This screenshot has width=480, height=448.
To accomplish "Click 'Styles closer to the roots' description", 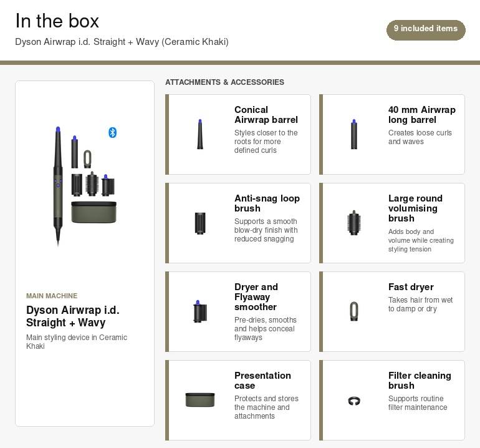I will click(266, 142).
